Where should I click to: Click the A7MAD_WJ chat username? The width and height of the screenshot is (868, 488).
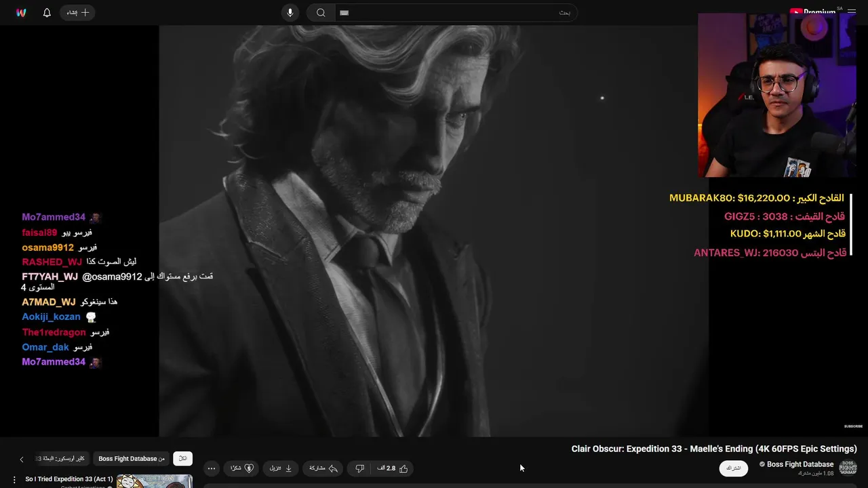(x=49, y=302)
